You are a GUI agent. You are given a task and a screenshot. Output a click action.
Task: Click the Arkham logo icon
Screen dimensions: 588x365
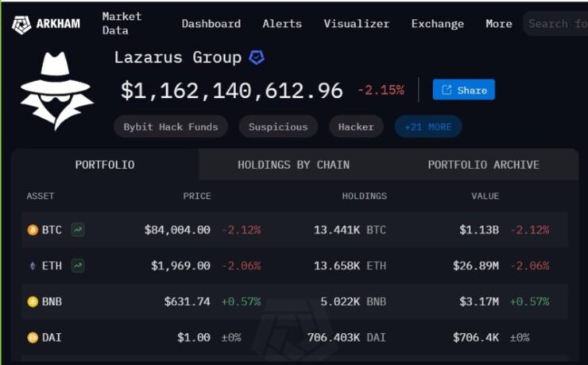tap(21, 25)
